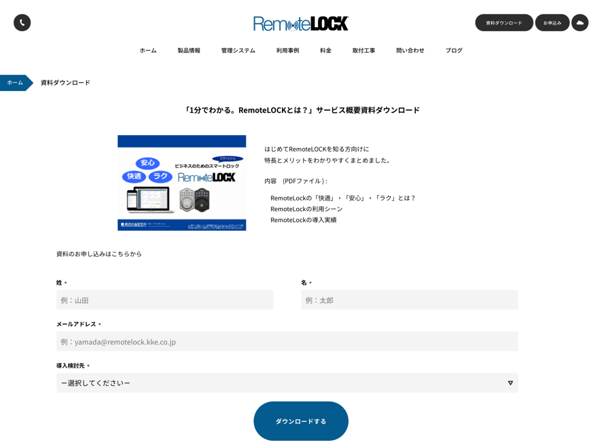Screen dimensions: 600x447
Task: Open the ホーム menu item
Action: tap(148, 50)
